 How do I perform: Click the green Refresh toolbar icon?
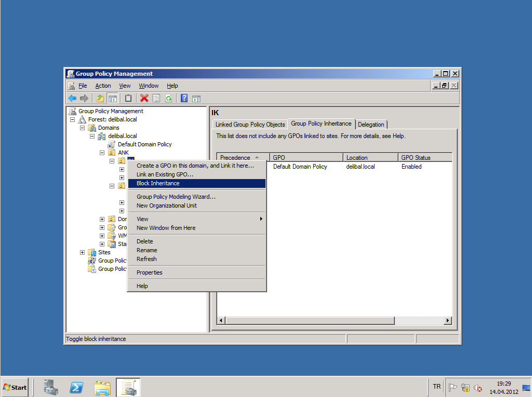pos(168,99)
